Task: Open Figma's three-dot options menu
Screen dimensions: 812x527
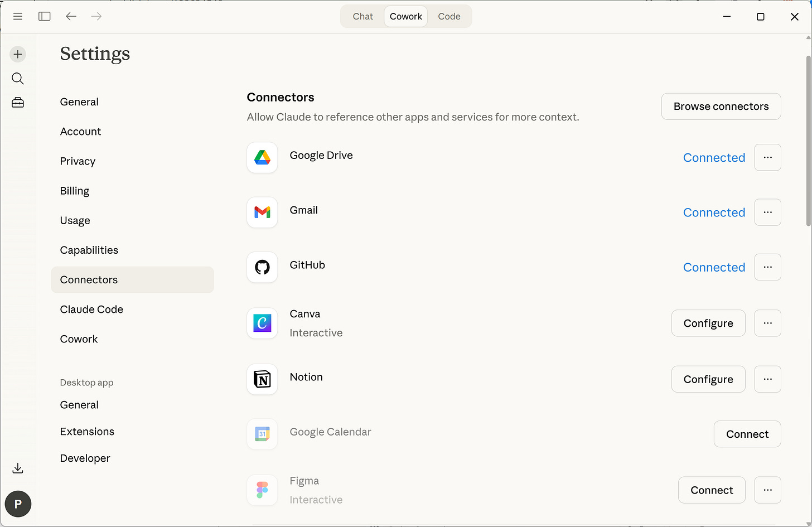Action: [x=767, y=490]
